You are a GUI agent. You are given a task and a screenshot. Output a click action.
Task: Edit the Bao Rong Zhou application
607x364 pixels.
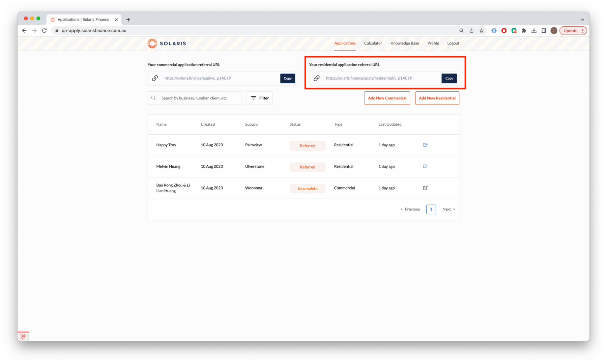pyautogui.click(x=425, y=188)
